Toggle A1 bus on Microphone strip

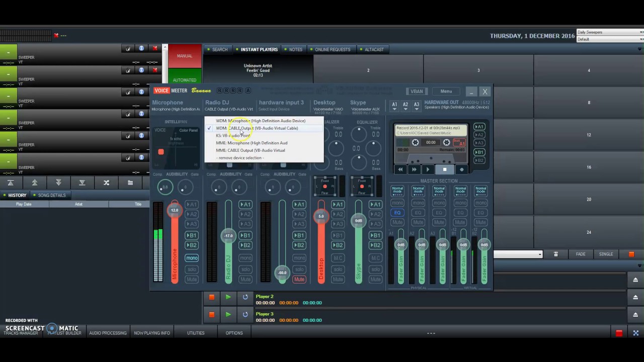191,205
